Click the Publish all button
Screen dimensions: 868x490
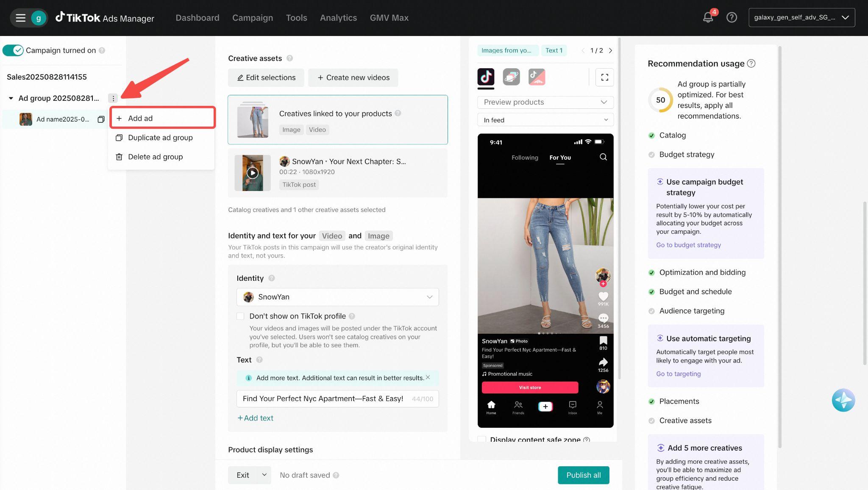click(583, 475)
